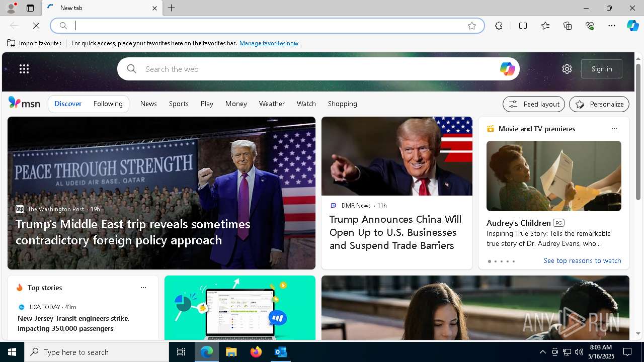Open the browser profile icon
Screen dimensions: 644x362
[11, 8]
